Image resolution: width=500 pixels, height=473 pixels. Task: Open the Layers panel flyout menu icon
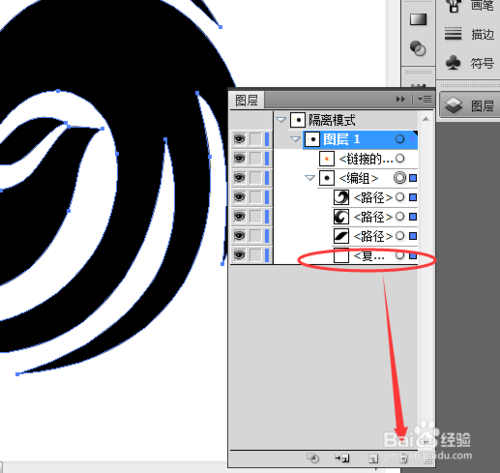425,99
